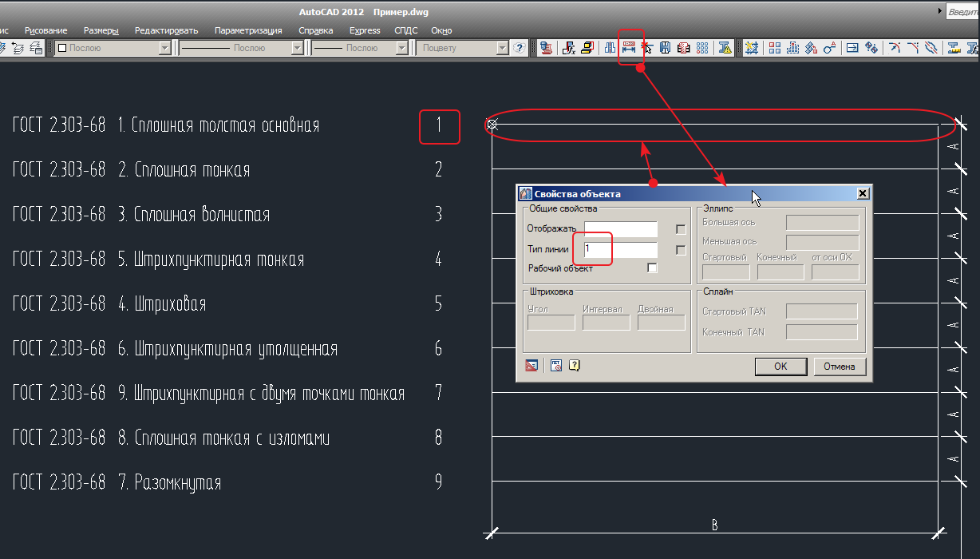Screen dimensions: 980x559
Task: Click the red ruler icon at dialog bottom-left
Action: coord(531,366)
